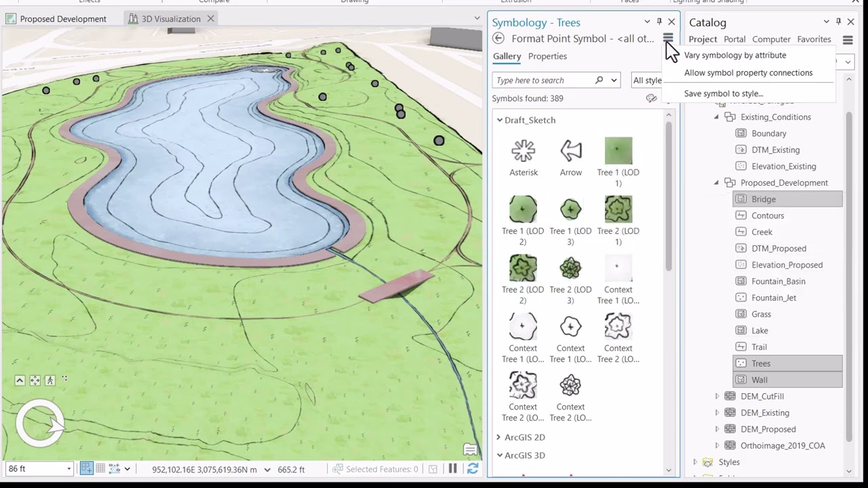Open the symbol search options dropdown
868x488 pixels.
point(614,80)
